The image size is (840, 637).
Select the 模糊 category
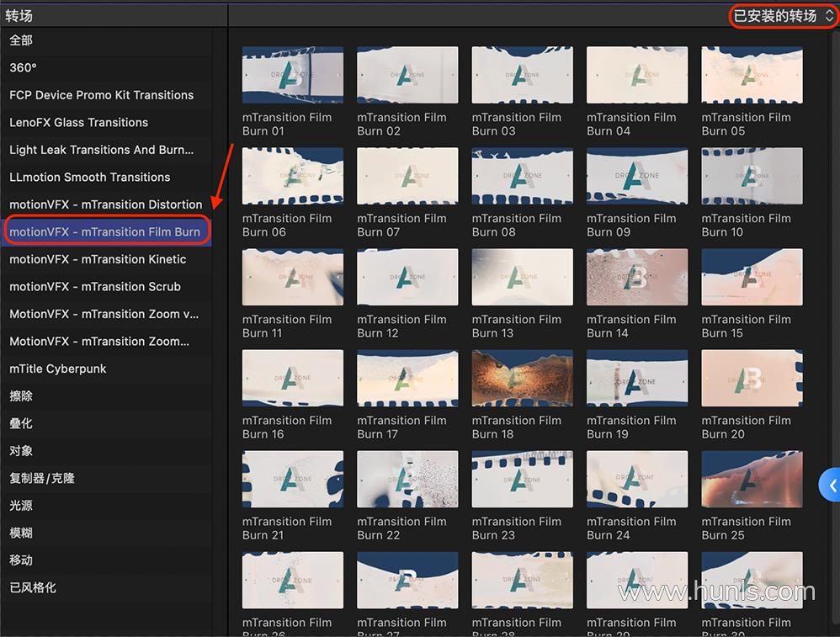coord(106,533)
